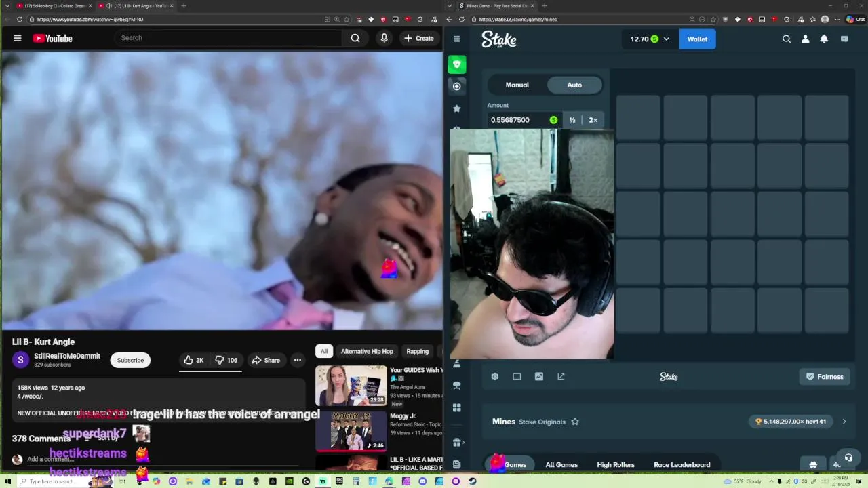Screen dimensions: 868x488
Task: Click the Stake sidebar favorites star icon
Action: point(457,108)
